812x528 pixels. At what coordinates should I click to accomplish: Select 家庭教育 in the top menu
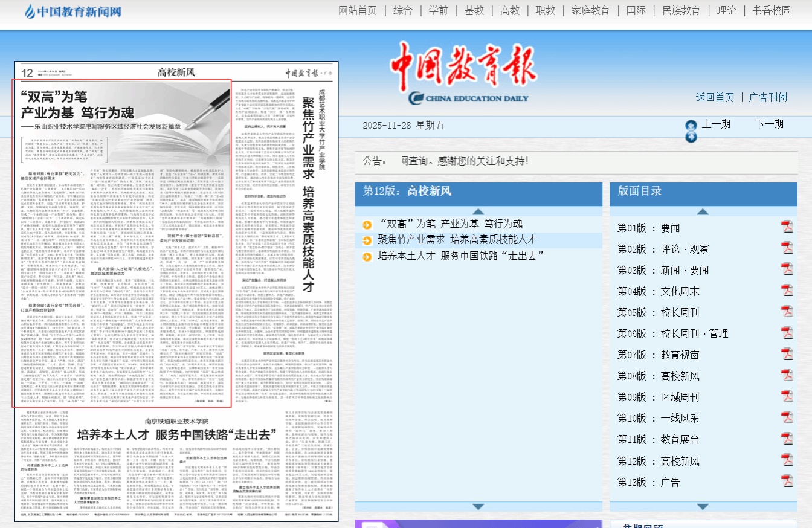(x=590, y=11)
